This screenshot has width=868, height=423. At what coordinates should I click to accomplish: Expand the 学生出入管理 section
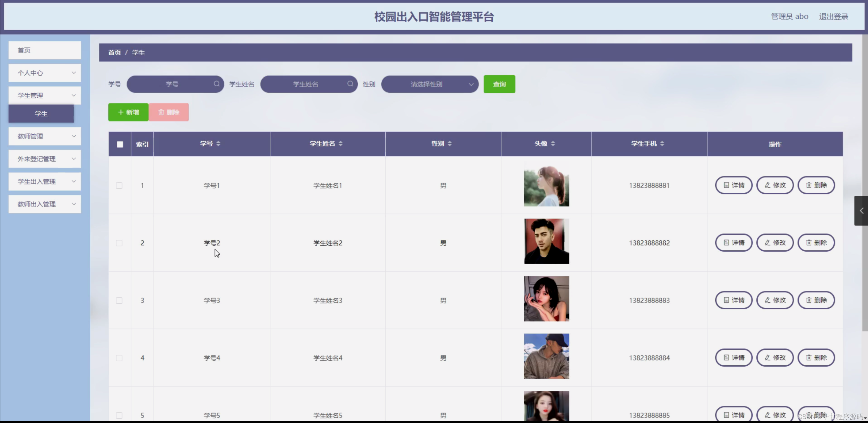click(44, 181)
